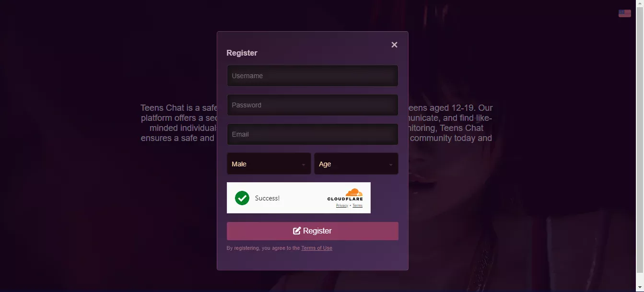
Task: Click the arrow on the Age dropdown
Action: (391, 164)
